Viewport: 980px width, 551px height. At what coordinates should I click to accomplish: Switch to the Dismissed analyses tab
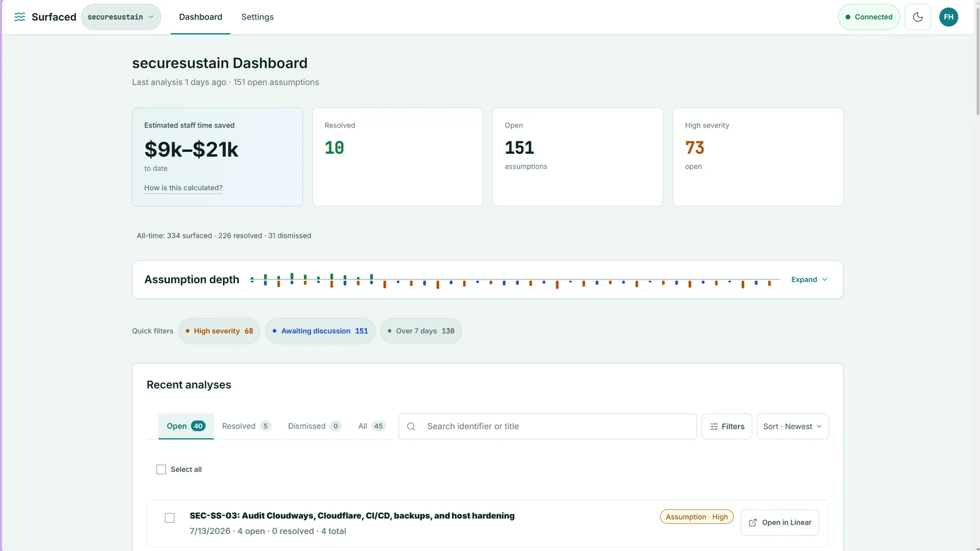click(x=314, y=426)
